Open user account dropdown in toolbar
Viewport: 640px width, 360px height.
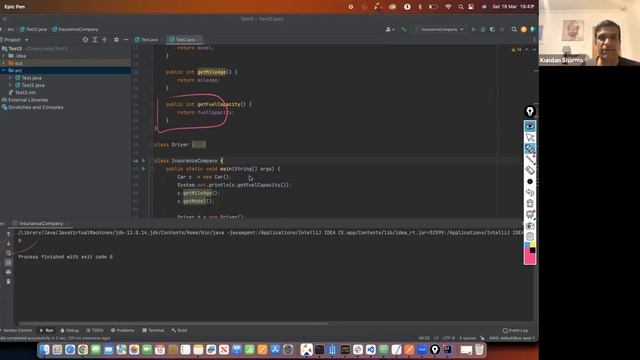(x=390, y=29)
